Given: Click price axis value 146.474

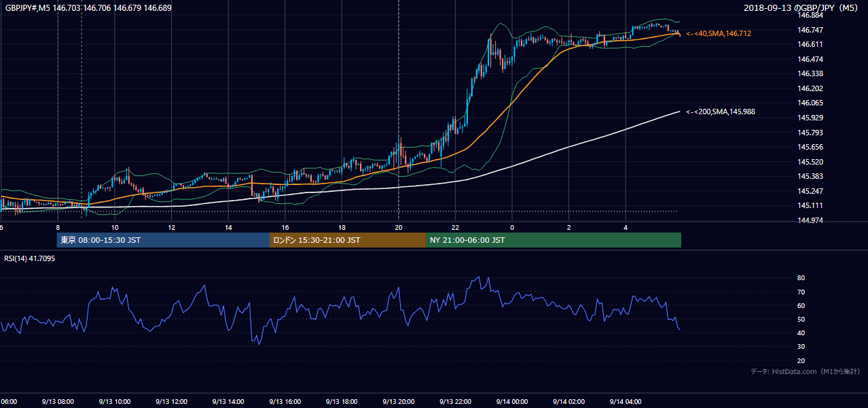Looking at the screenshot, I should 810,59.
